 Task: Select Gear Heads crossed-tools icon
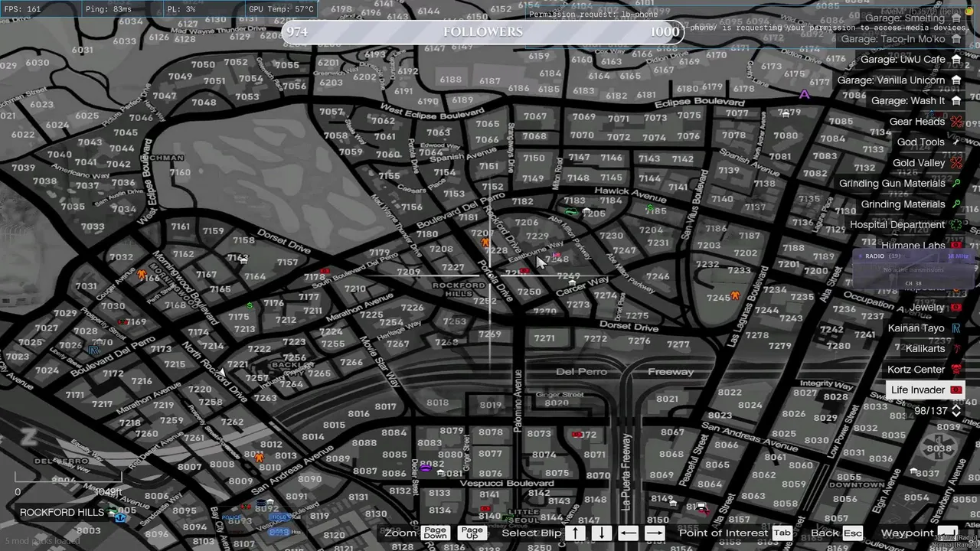click(x=956, y=121)
